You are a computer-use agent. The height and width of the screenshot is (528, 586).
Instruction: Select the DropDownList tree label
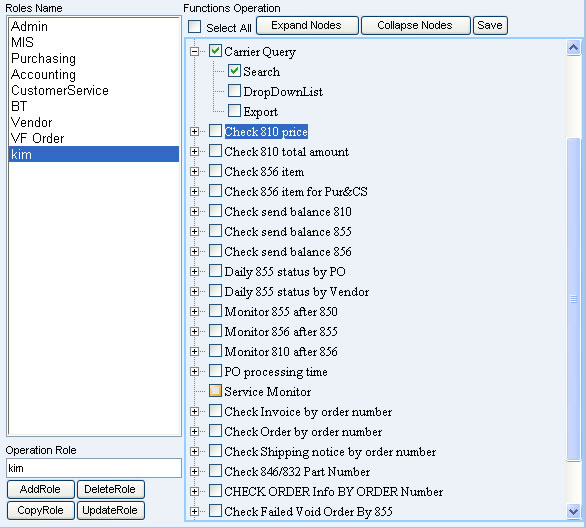283,92
